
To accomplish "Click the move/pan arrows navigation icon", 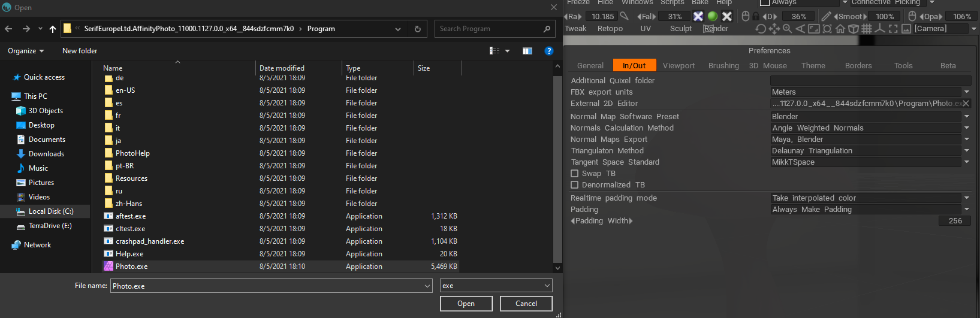I will pos(774,29).
